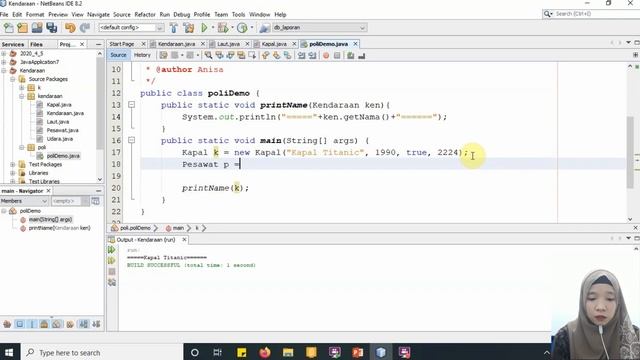Toggle Fully Qualified Names in Navigator
Viewport: 640px width, 360px height.
pyautogui.click(x=70, y=324)
